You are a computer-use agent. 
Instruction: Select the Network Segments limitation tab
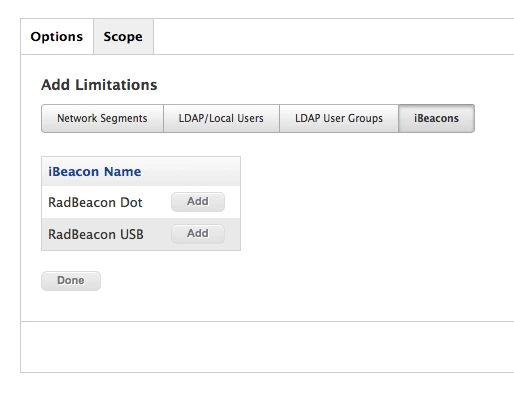[102, 118]
